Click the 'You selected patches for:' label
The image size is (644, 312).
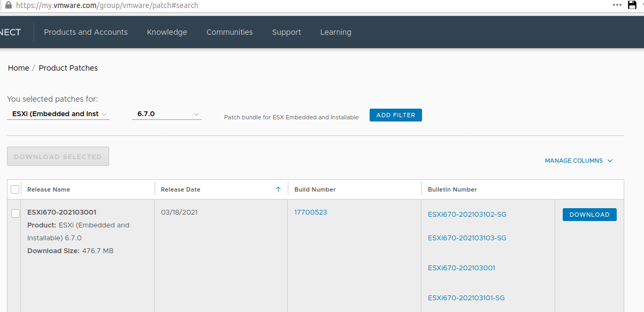(x=52, y=99)
